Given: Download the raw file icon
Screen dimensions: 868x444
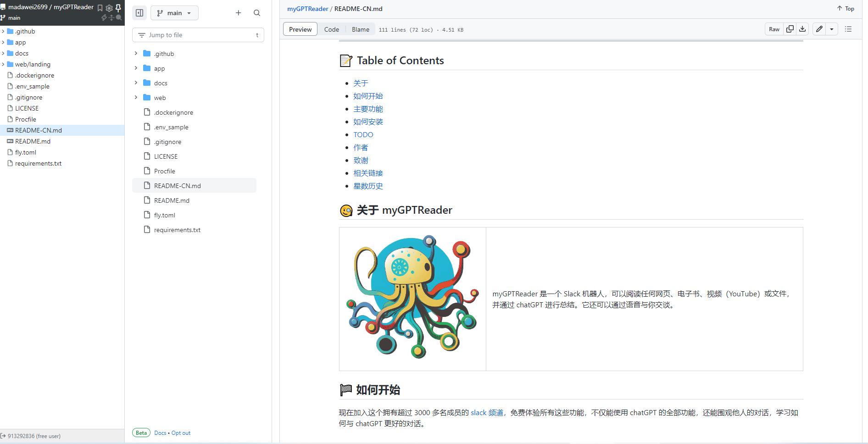Looking at the screenshot, I should [x=802, y=29].
